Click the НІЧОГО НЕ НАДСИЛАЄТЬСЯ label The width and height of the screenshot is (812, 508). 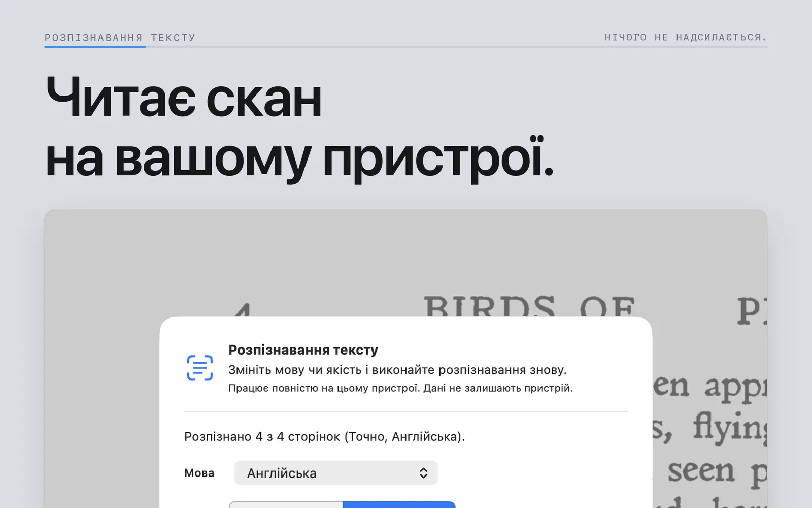pos(686,37)
